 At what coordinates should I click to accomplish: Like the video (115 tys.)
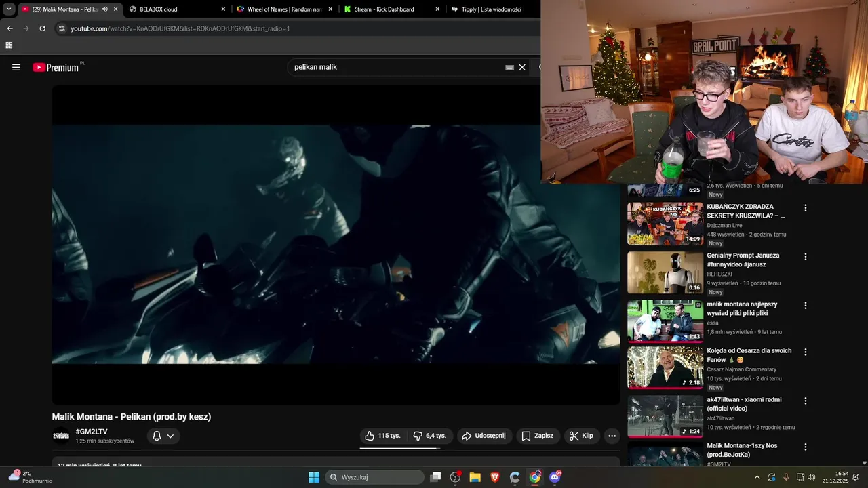click(x=382, y=436)
